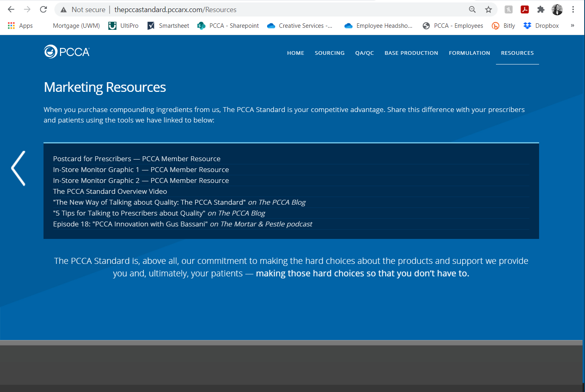Bookmark this page with the star icon
Viewport: 585px width, 392px height.
pyautogui.click(x=488, y=10)
